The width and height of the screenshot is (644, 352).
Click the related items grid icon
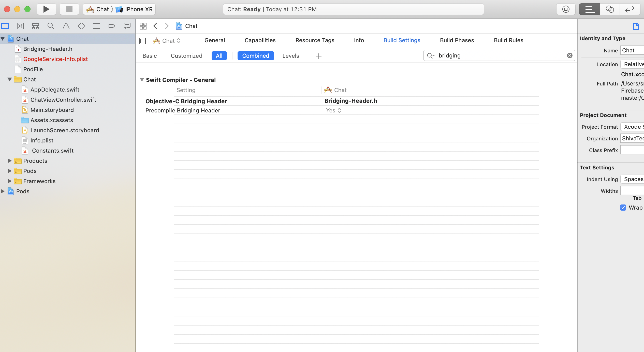143,26
